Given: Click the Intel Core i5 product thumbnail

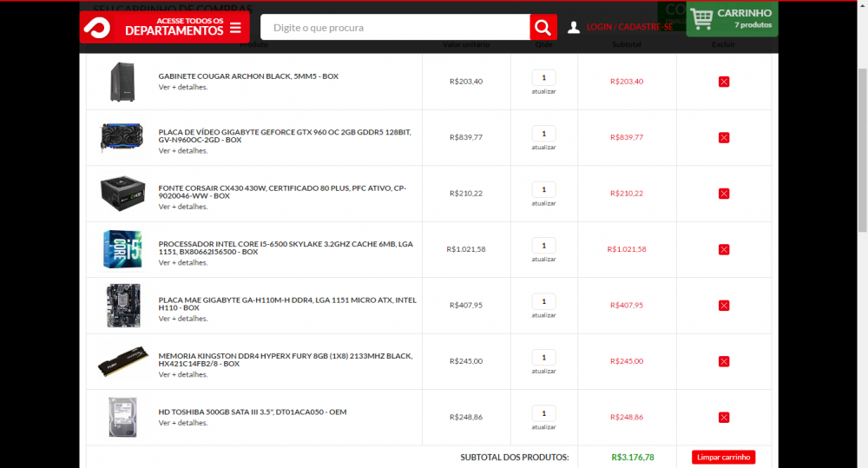Looking at the screenshot, I should pos(122,249).
